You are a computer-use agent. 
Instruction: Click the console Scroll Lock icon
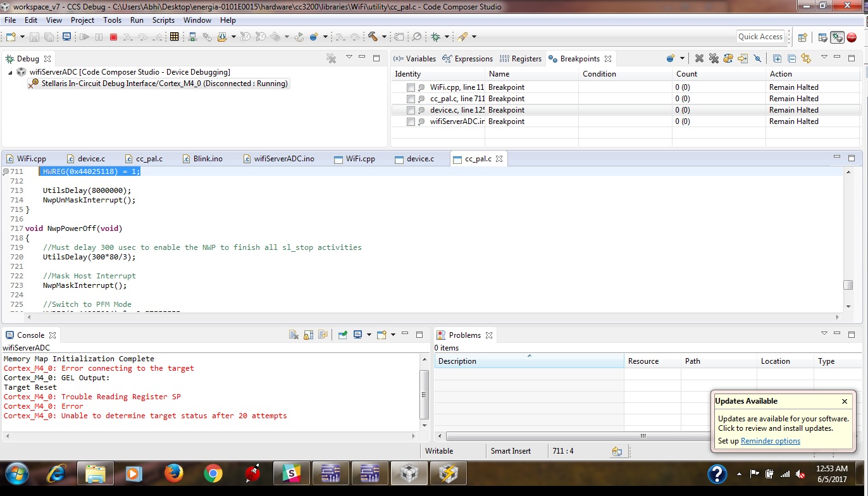pyautogui.click(x=308, y=335)
